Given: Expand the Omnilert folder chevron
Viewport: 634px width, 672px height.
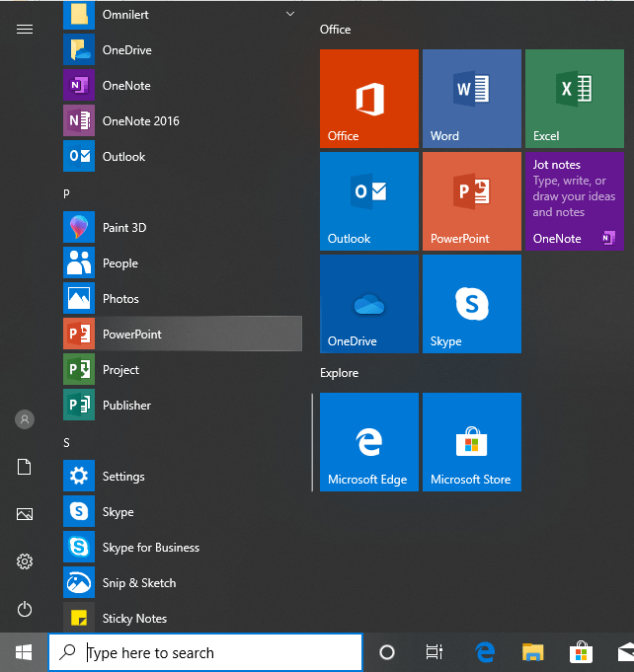Looking at the screenshot, I should pyautogui.click(x=290, y=14).
